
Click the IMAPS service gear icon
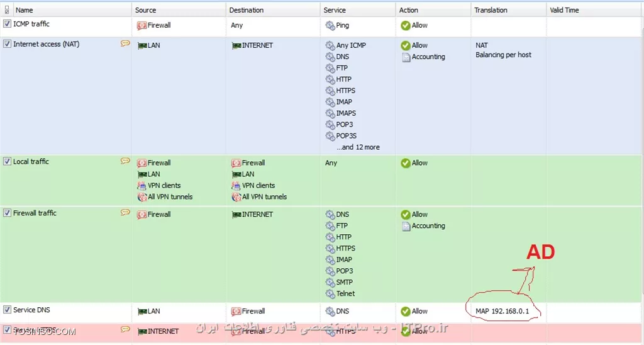330,113
